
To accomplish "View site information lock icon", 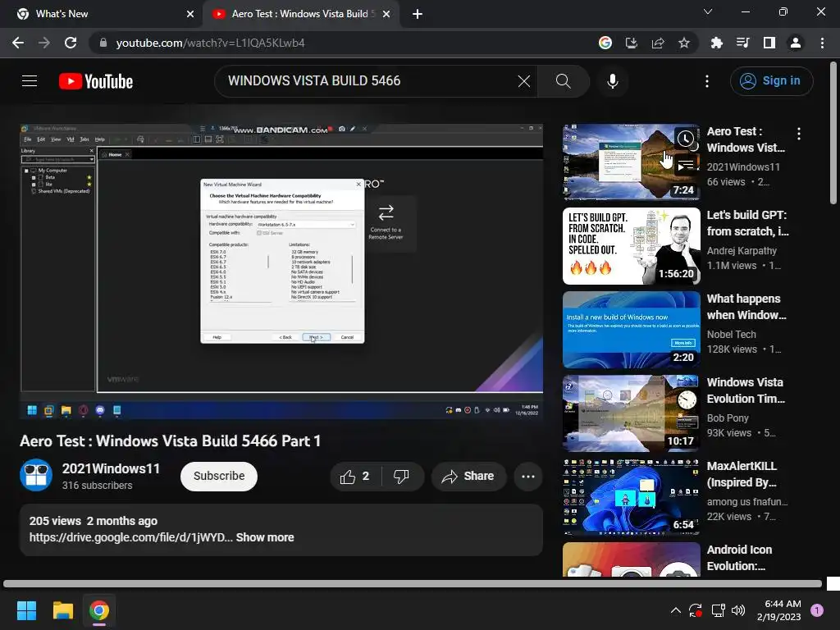I will [103, 43].
